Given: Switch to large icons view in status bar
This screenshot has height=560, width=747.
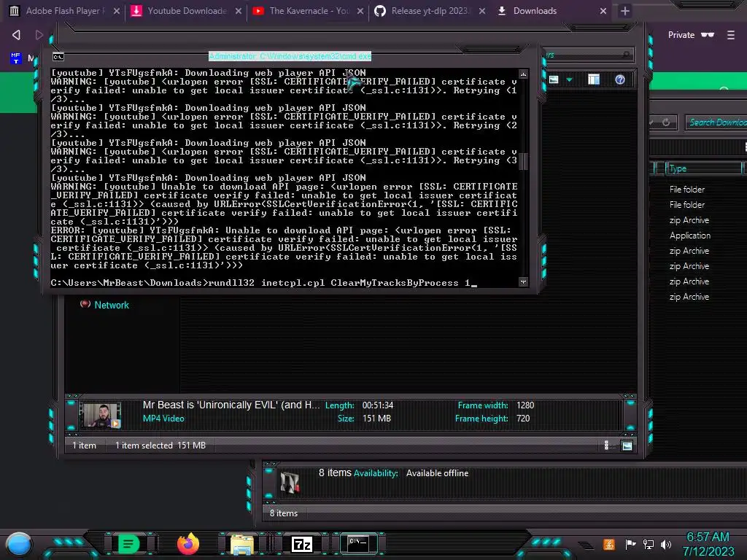Looking at the screenshot, I should pos(627,446).
